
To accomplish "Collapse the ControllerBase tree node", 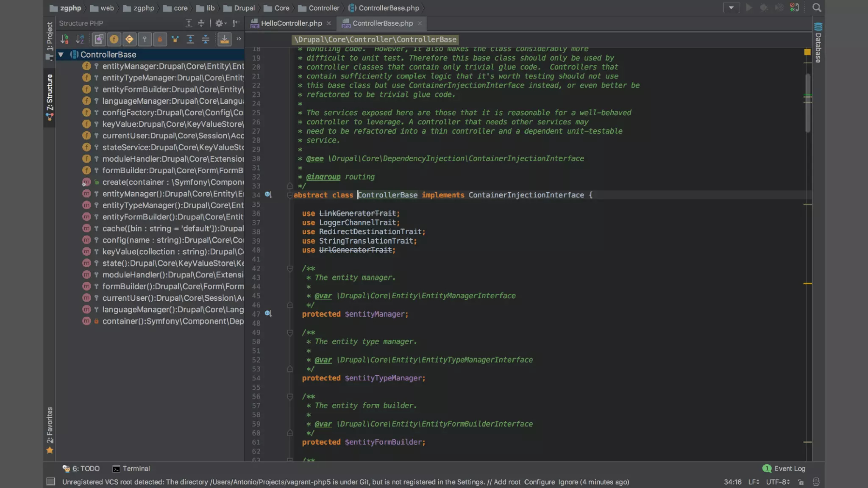I will tap(61, 55).
